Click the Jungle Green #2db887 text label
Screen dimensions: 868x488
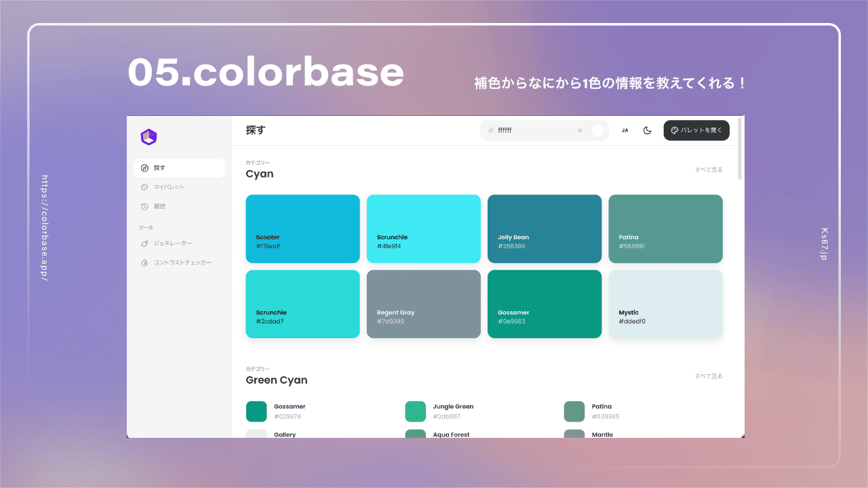coord(453,411)
